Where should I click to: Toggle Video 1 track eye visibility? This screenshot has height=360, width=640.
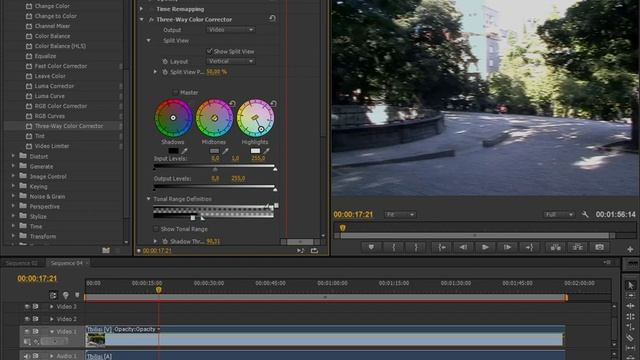point(27,331)
